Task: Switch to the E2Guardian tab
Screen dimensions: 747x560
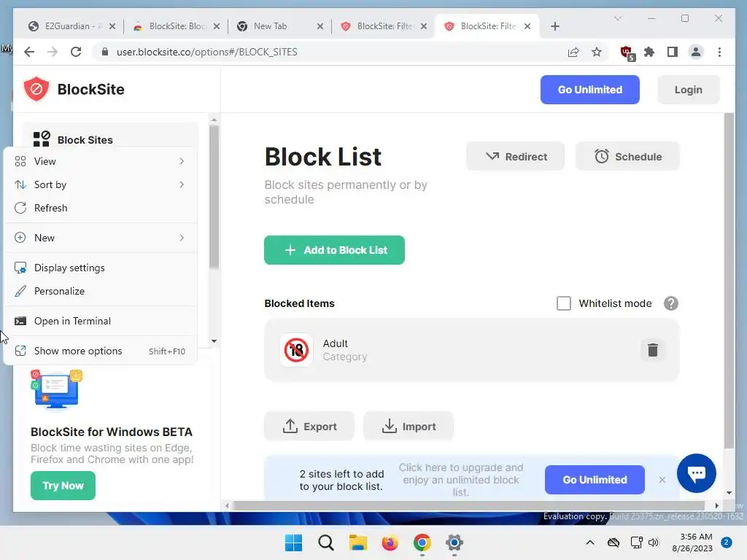Action: point(71,26)
